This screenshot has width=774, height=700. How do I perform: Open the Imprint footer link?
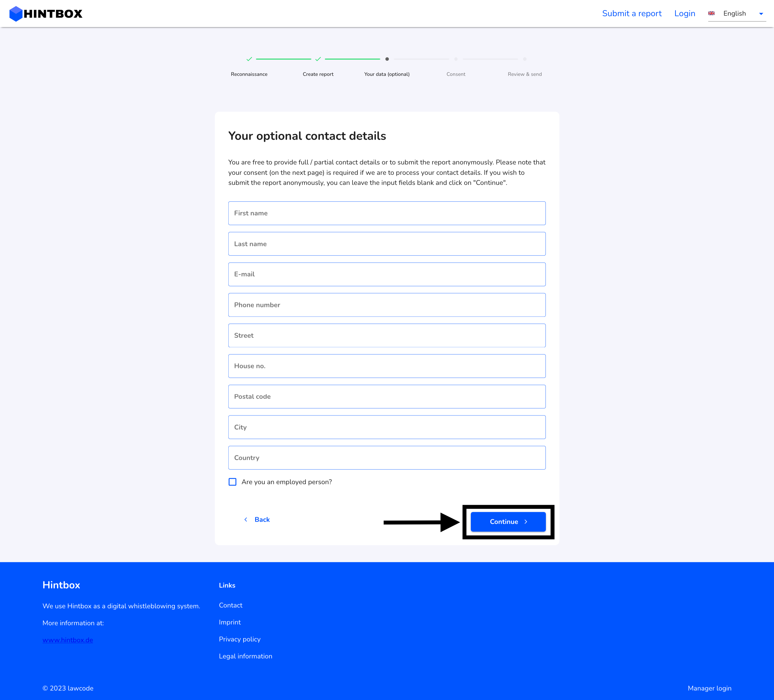230,622
